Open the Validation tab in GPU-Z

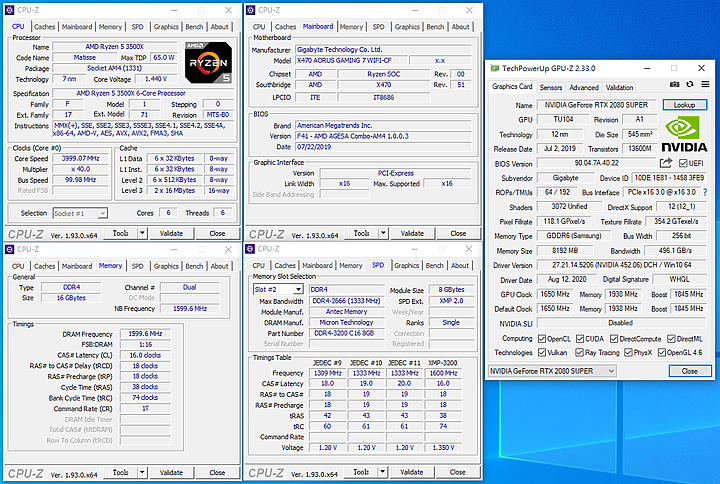619,87
